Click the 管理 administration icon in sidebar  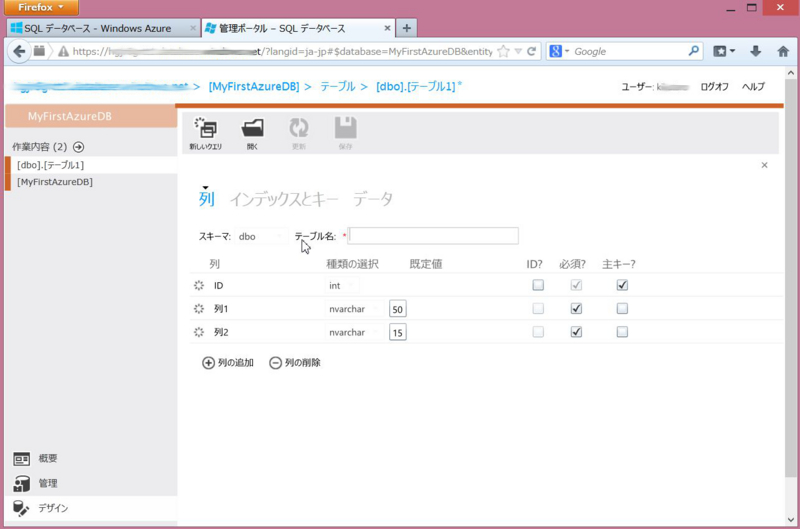(21, 484)
